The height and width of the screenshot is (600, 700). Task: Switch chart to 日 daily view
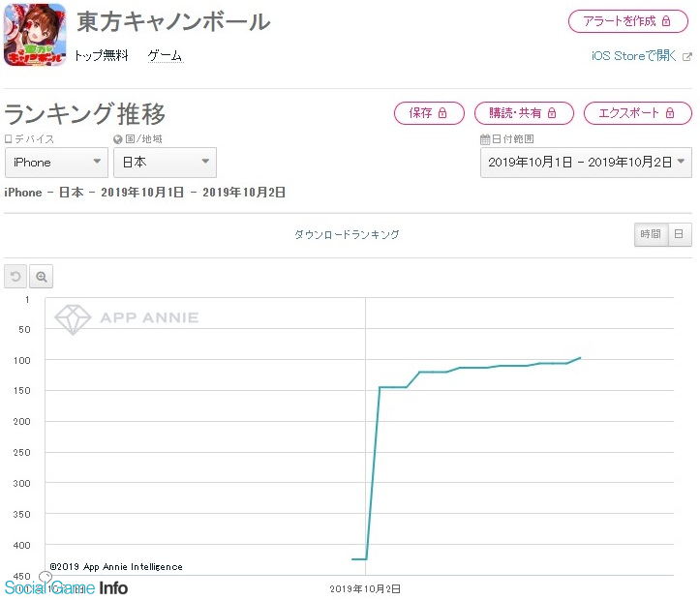679,234
